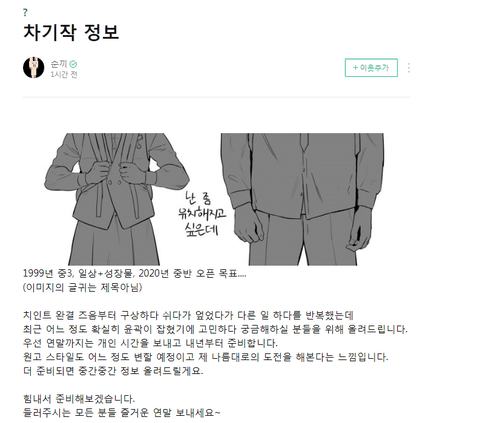This screenshot has width=480, height=423.
Task: Open the three-dot more options menu
Action: pos(409,68)
